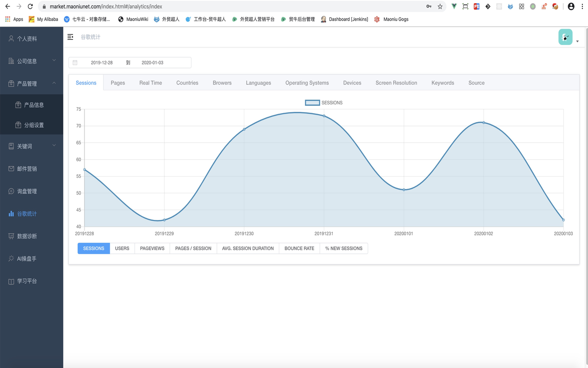Click the 产品信息 submenu icon

point(18,105)
